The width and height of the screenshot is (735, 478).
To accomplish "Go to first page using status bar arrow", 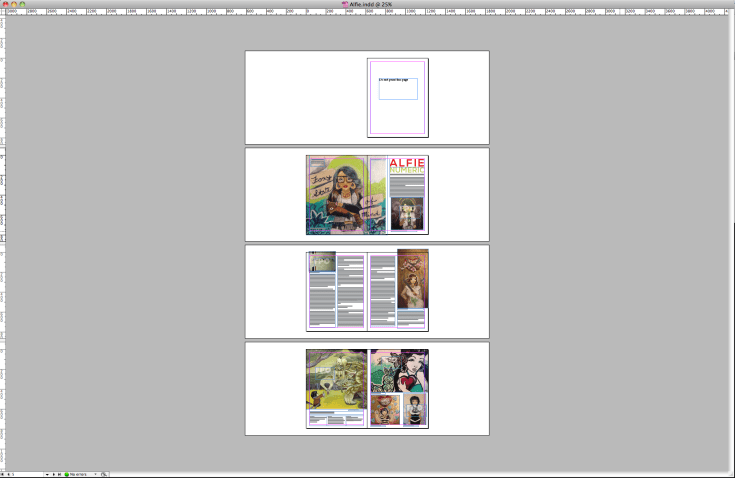I will [x=2, y=474].
